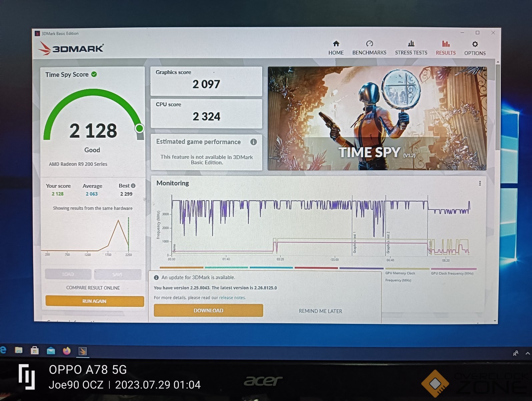Click the GPU Clock Frequency legend item
The width and height of the screenshot is (532, 401).
[453, 271]
